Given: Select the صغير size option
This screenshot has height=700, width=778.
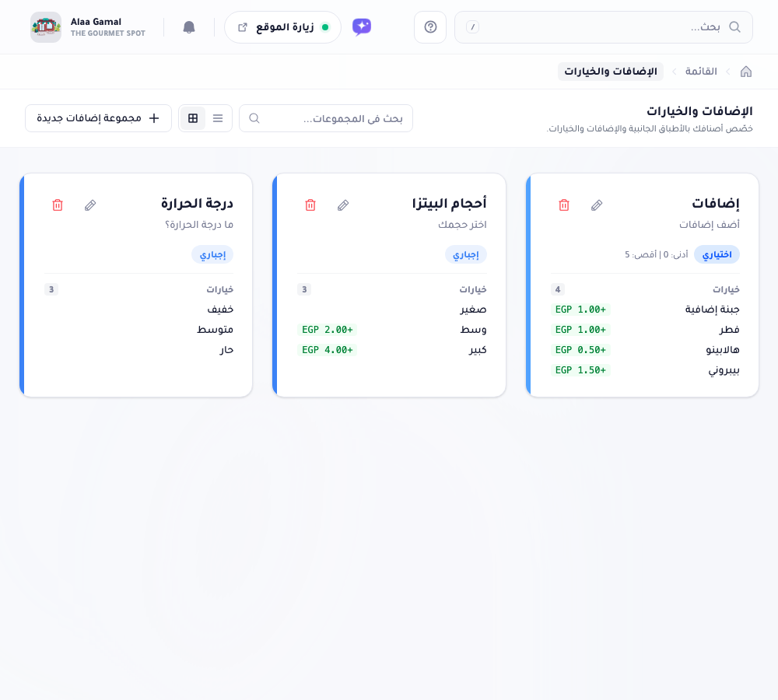Looking at the screenshot, I should pos(473,310).
